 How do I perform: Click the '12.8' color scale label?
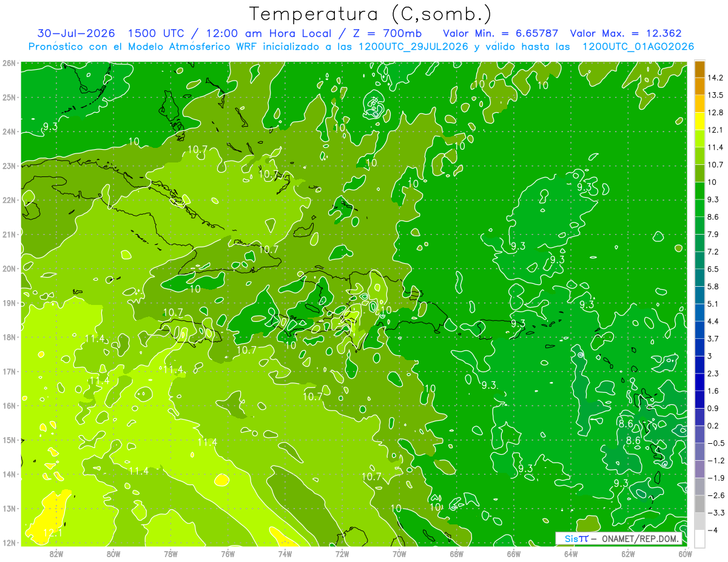(716, 112)
